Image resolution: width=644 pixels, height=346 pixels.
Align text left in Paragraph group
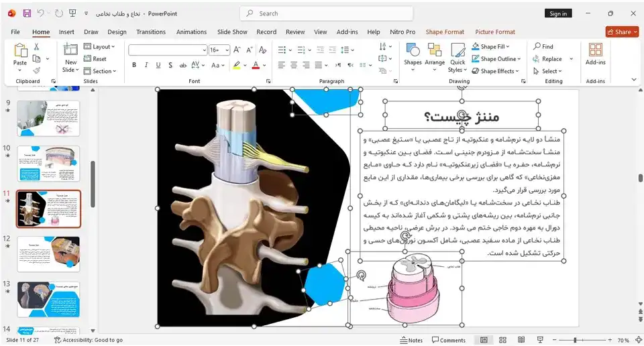[281, 65]
